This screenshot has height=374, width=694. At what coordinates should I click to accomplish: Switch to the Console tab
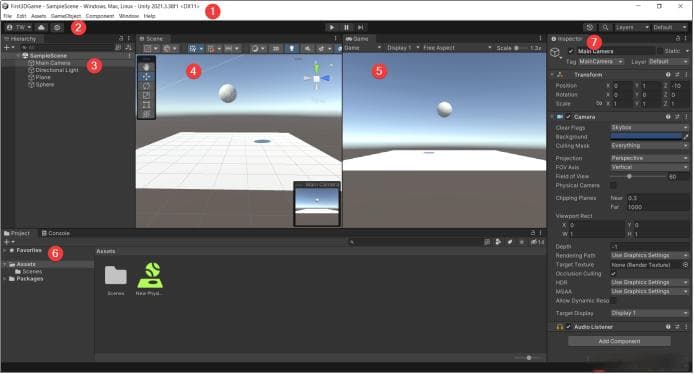55,233
